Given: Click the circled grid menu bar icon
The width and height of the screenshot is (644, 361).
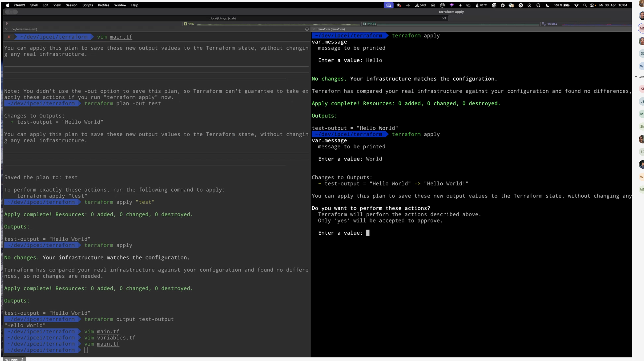Looking at the screenshot, I should [x=442, y=5].
